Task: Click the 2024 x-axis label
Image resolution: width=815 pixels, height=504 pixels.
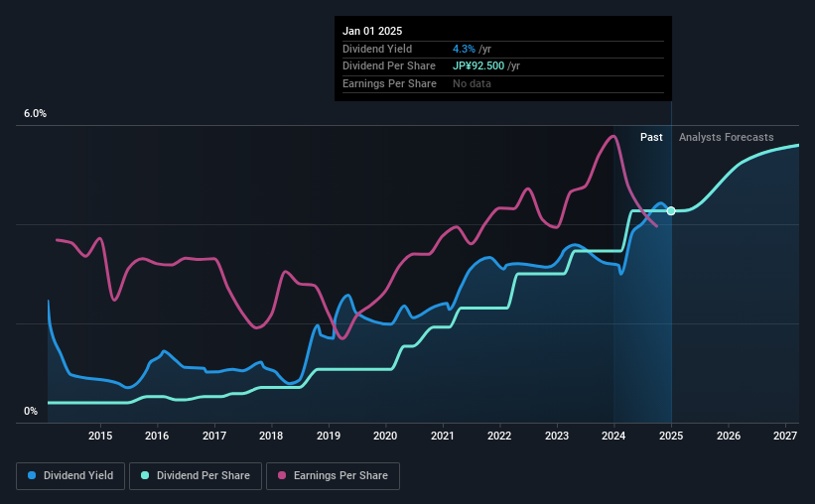Action: (613, 436)
